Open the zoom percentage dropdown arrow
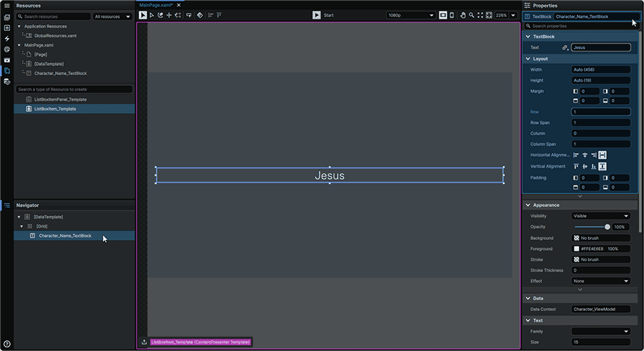Screen dimensions: 644x351 [x=513, y=15]
